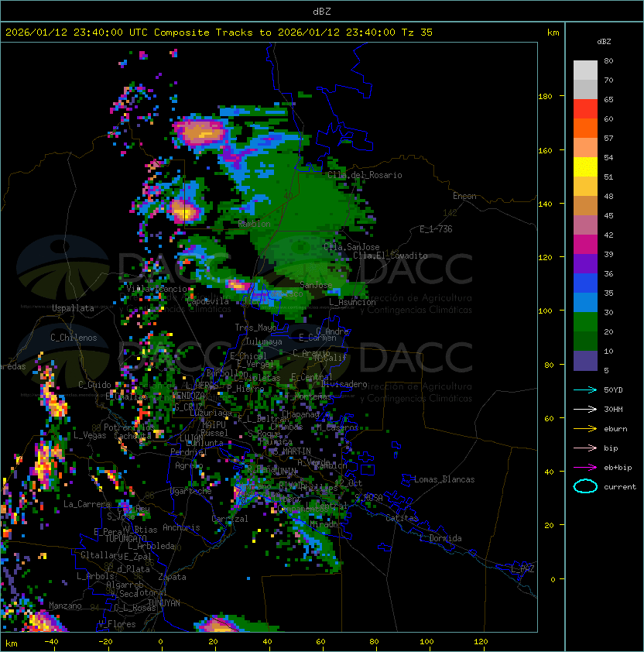
Task: Click the -40 km horizontal axis tick
Action: [51, 642]
